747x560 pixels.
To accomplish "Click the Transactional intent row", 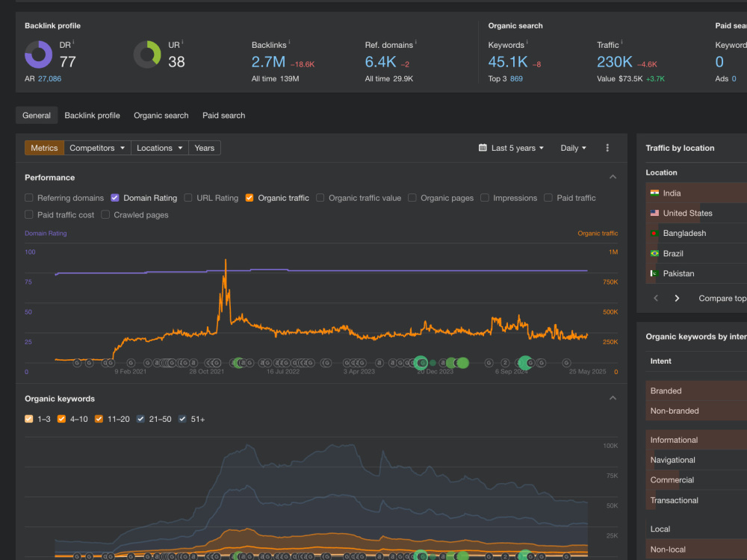I will point(696,500).
